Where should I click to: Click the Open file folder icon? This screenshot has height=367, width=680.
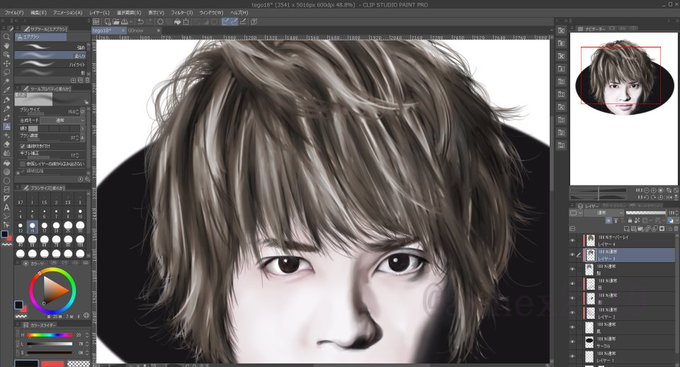point(116,21)
